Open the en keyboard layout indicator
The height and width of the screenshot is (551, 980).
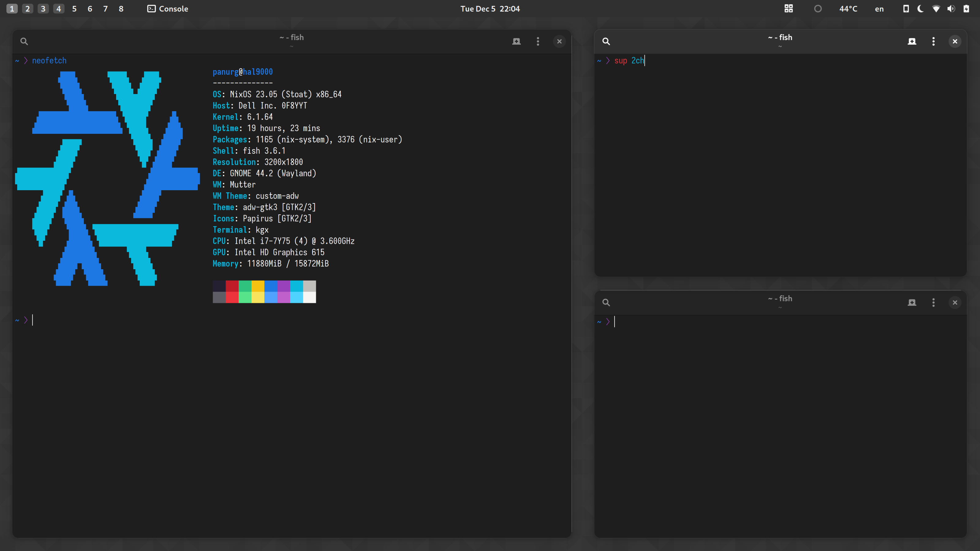879,9
